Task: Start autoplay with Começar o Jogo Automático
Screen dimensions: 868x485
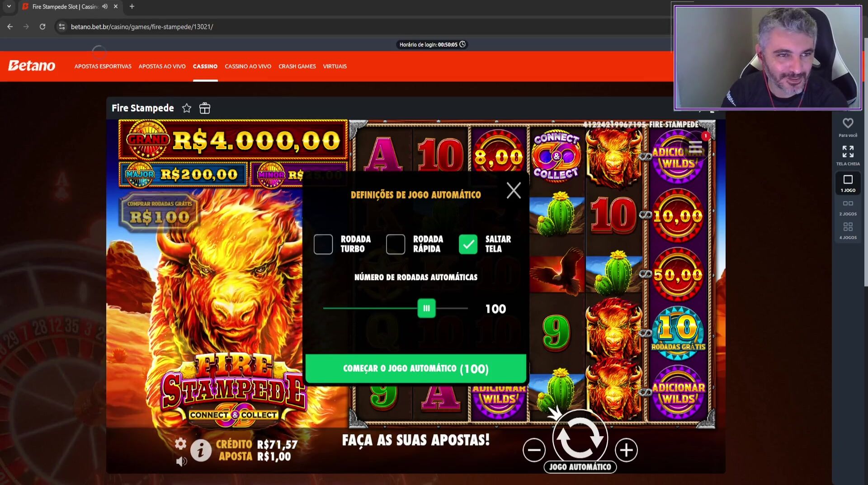Action: click(x=416, y=368)
